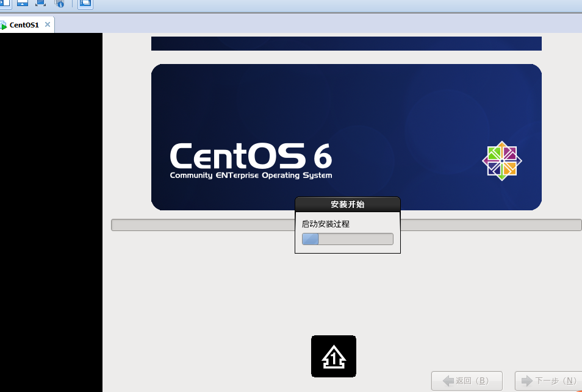Screen dimensions: 582x392
Task: Click the gray arrow on the 下一步 button
Action: coord(527,381)
